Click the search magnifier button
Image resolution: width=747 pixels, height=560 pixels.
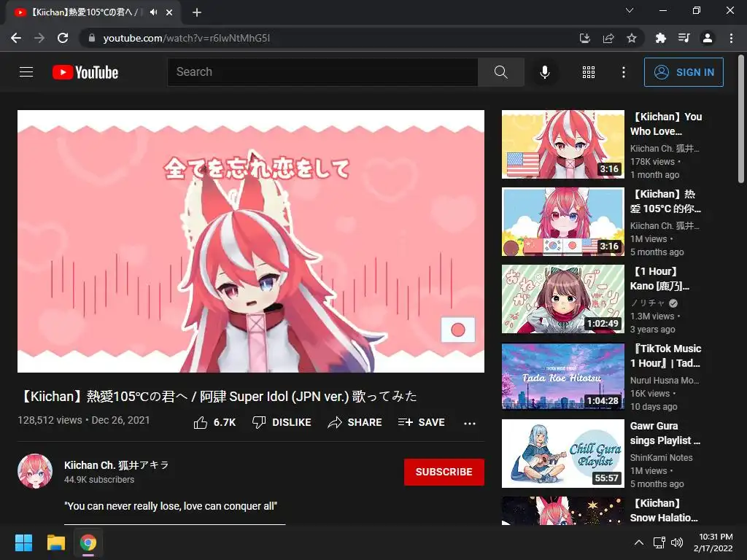[500, 72]
